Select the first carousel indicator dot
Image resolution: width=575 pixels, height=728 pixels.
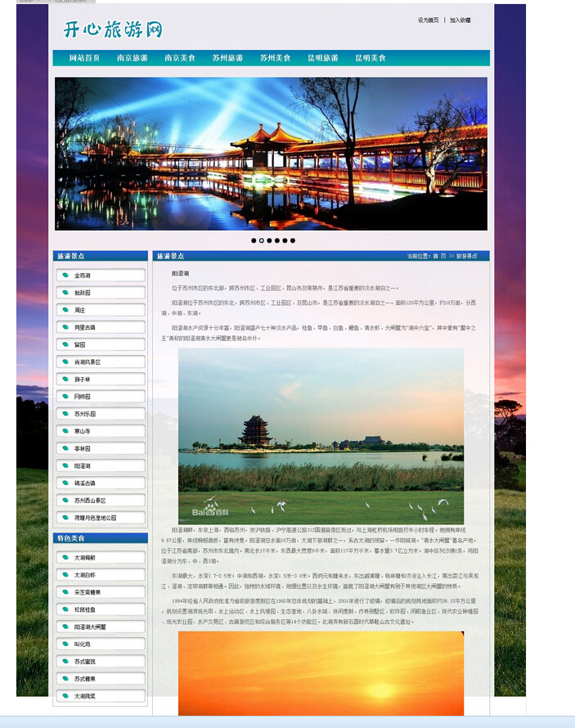[x=254, y=240]
